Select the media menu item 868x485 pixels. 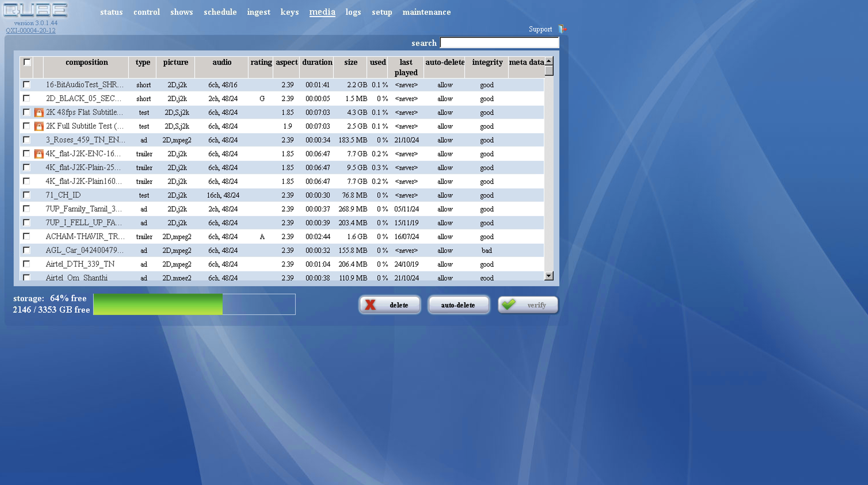click(x=322, y=12)
